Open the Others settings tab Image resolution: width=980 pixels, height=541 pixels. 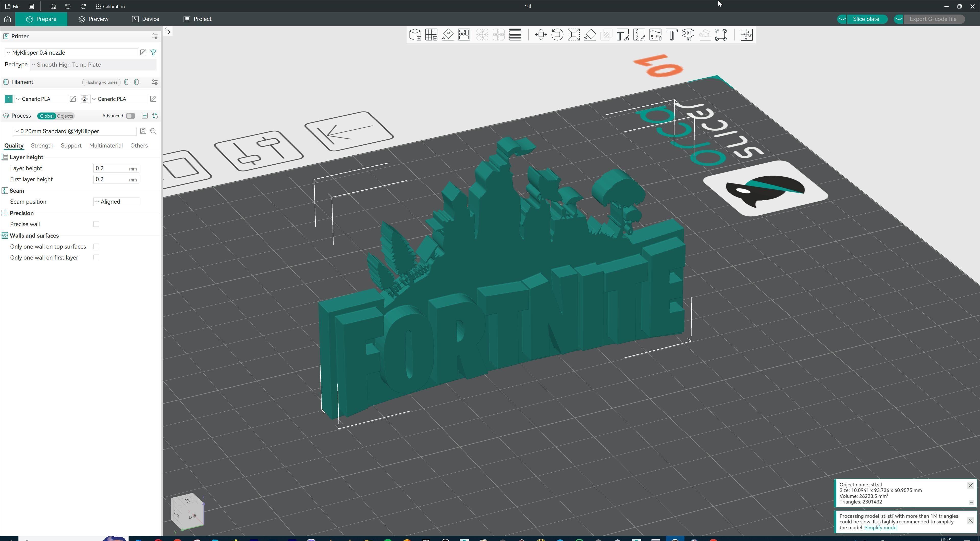(139, 146)
